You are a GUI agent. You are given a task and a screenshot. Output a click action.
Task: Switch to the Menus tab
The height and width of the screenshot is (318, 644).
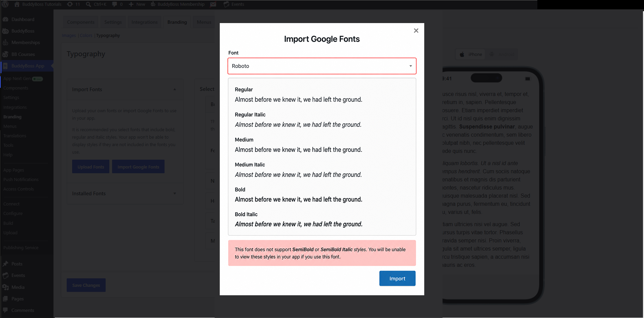204,22
